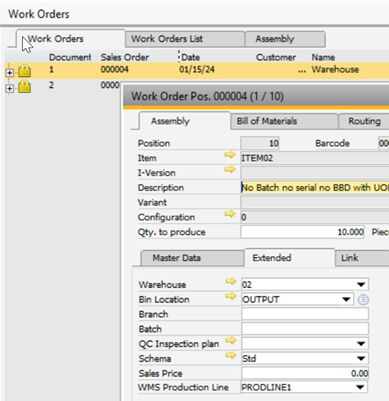
Task: Open the WMS Production Line dropdown
Action: click(360, 387)
